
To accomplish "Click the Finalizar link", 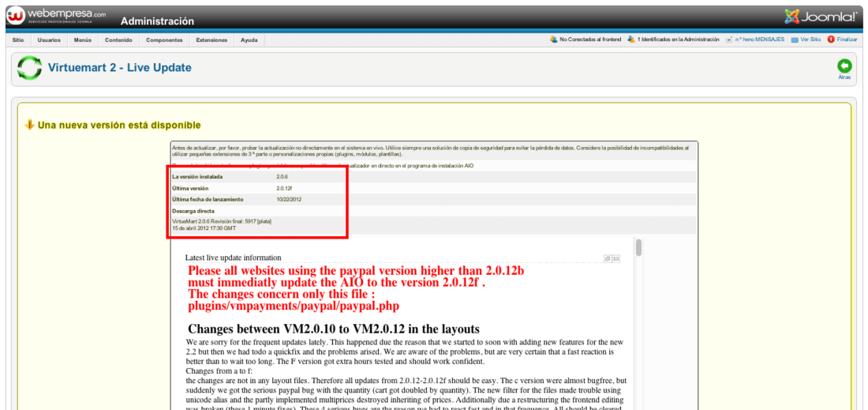I will tap(847, 39).
